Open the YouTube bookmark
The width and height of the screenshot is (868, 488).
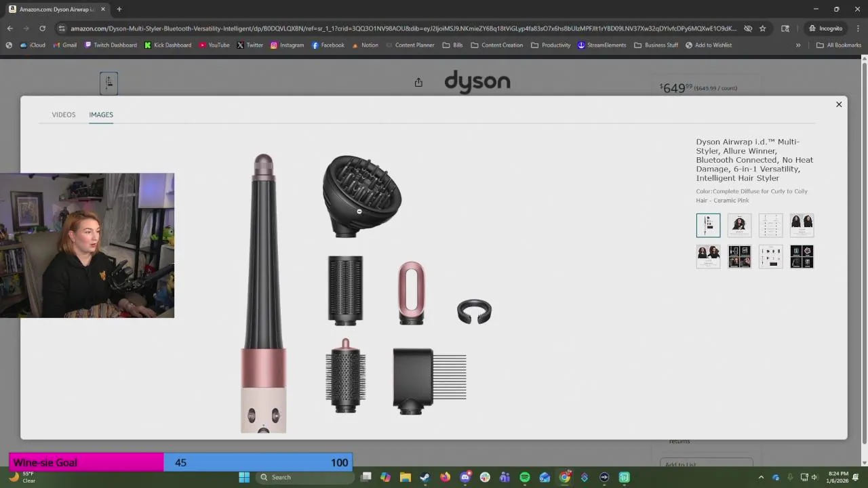tap(214, 45)
